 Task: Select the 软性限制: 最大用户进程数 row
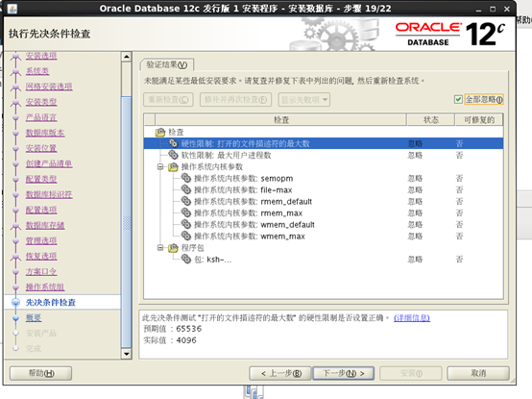(x=324, y=155)
